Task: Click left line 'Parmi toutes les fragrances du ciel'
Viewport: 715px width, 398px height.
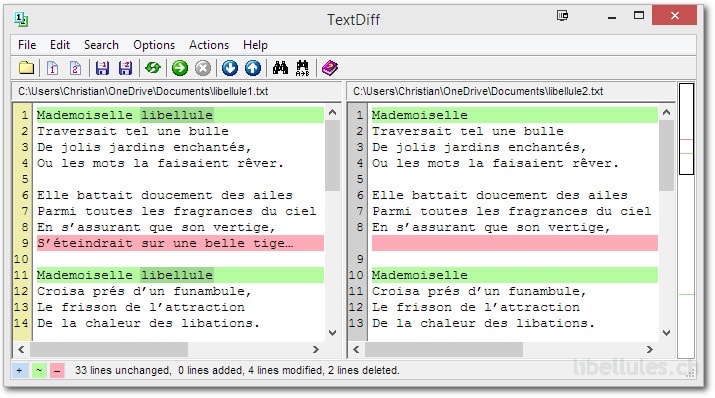Action: click(177, 211)
